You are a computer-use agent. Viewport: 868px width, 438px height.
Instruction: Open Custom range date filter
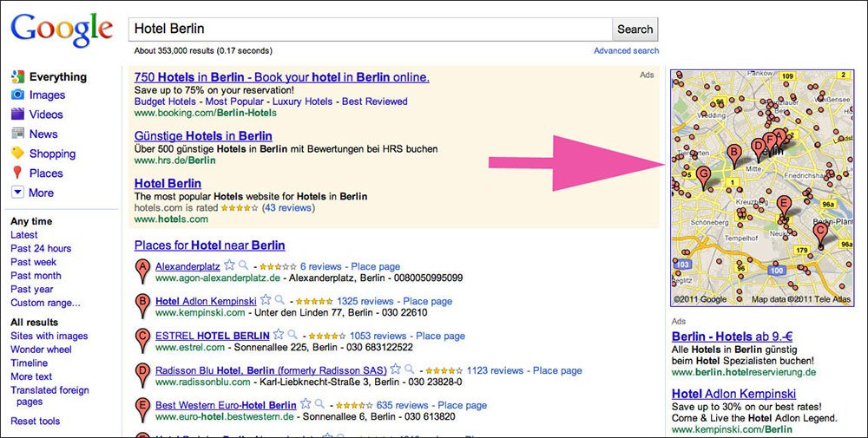point(45,303)
